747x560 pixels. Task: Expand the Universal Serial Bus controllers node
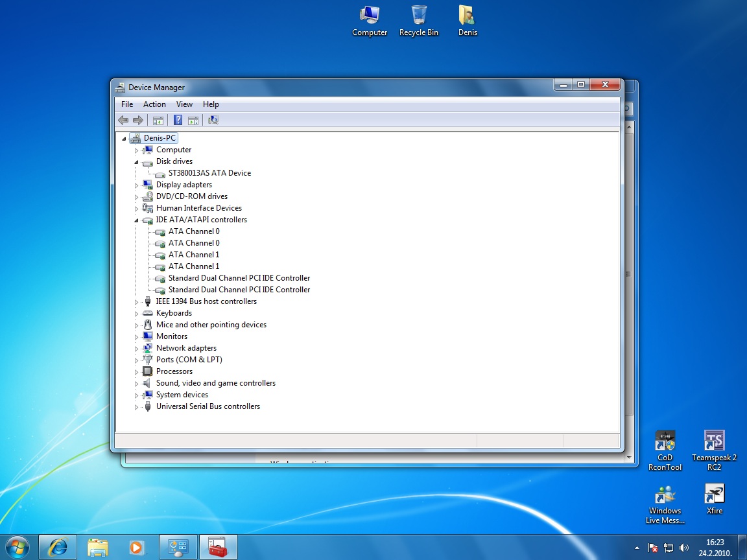tap(137, 407)
